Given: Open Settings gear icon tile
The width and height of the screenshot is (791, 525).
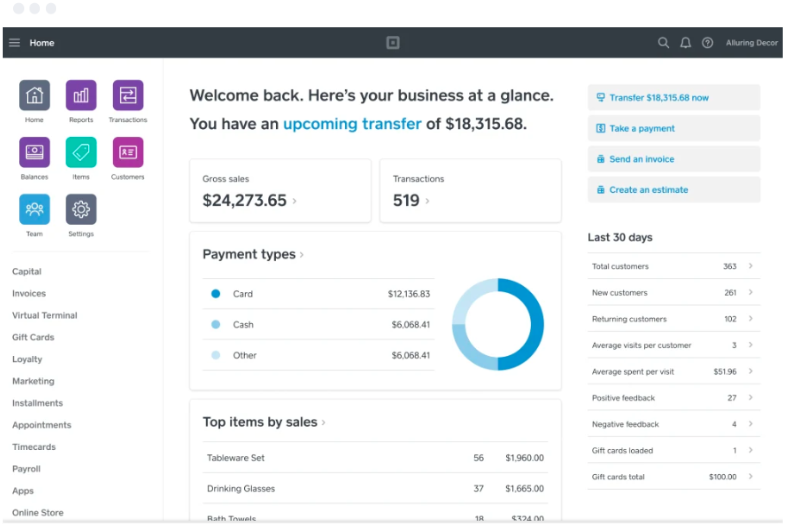Looking at the screenshot, I should pyautogui.click(x=81, y=210).
